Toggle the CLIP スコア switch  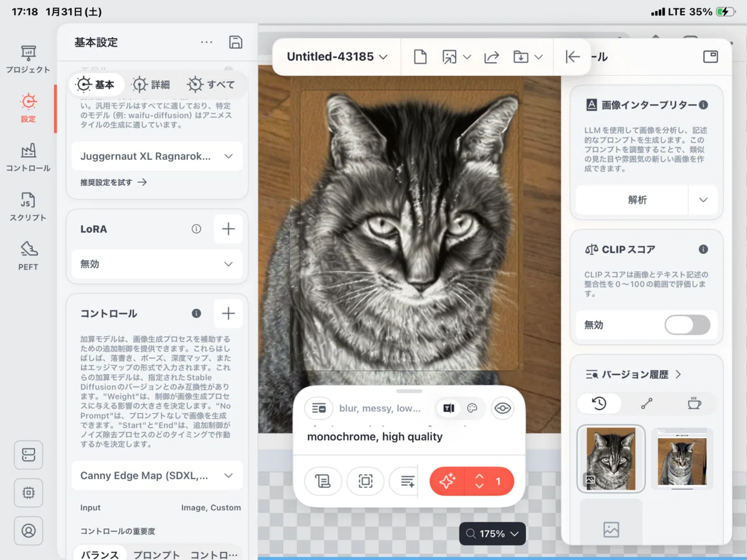pyautogui.click(x=687, y=325)
